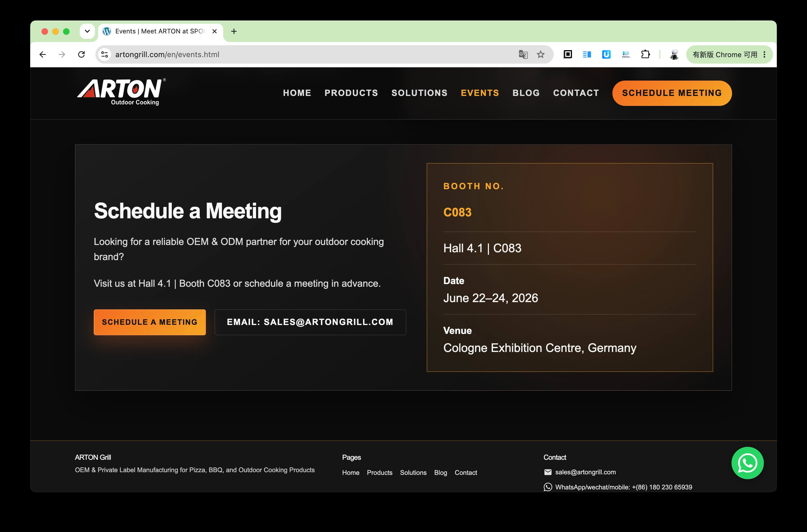Click the envelope icon in footer contact

point(548,472)
